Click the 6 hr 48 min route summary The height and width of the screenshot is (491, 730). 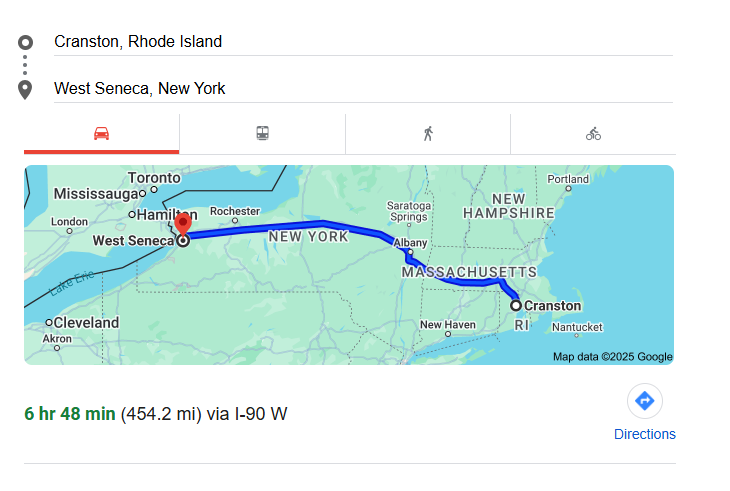click(x=70, y=414)
